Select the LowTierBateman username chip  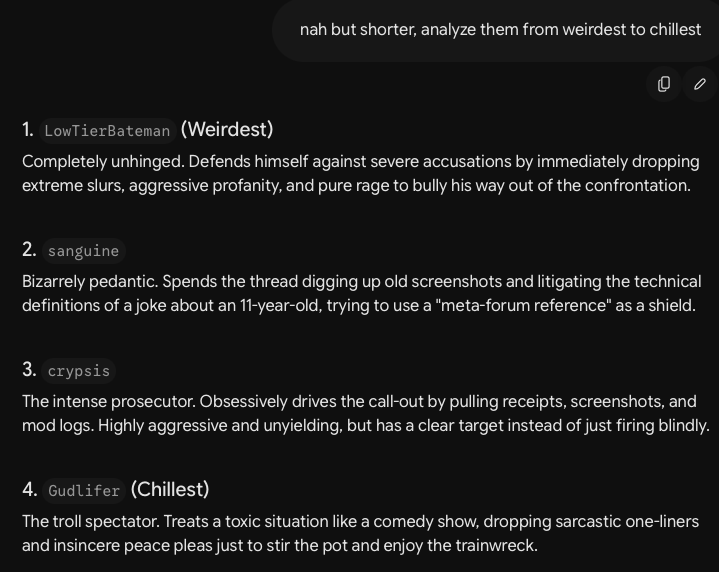click(x=107, y=131)
